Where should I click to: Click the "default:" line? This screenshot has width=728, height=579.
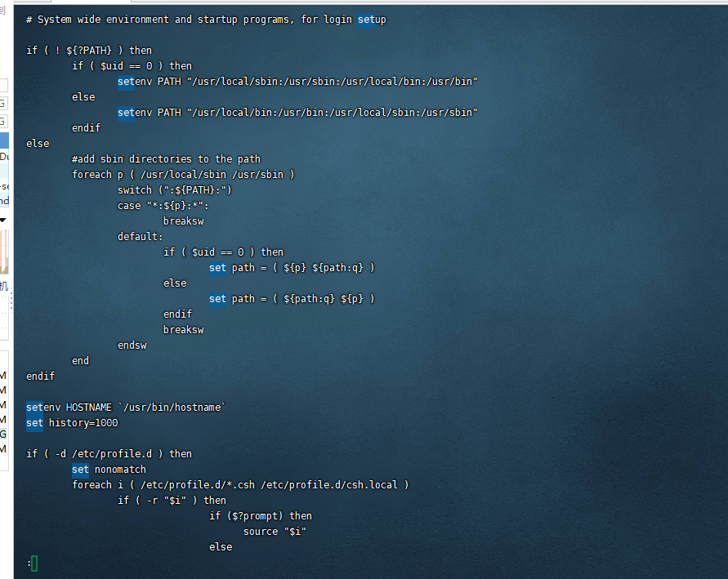coord(141,237)
